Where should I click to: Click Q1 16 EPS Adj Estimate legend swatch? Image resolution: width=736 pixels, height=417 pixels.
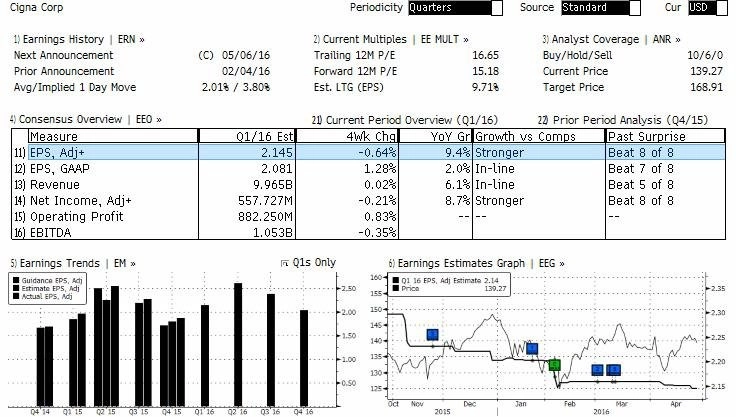(396, 280)
